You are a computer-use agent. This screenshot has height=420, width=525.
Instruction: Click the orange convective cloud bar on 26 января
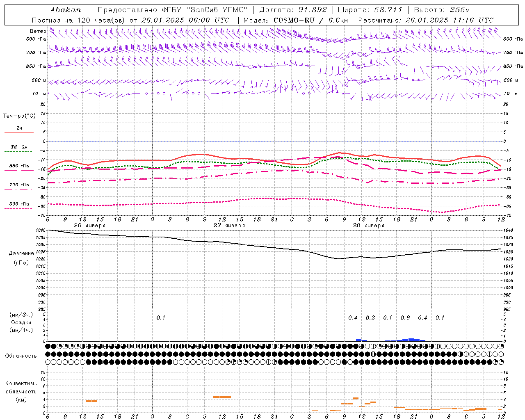91,401
